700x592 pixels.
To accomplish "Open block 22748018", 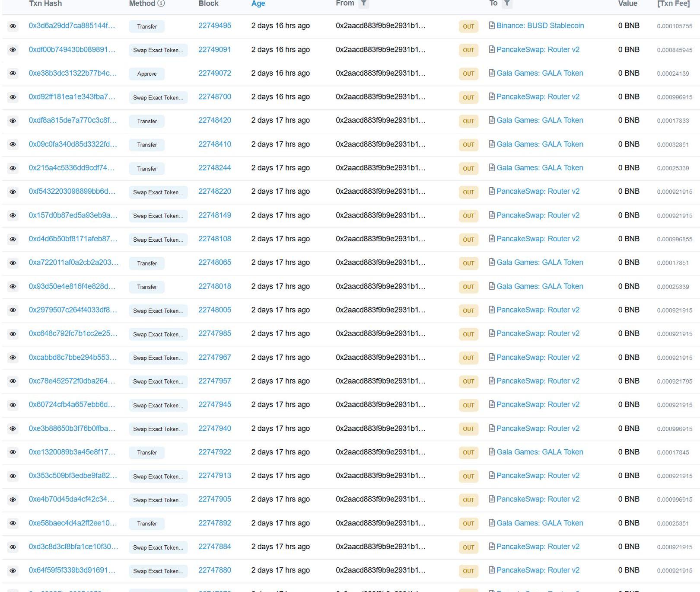I will click(215, 286).
